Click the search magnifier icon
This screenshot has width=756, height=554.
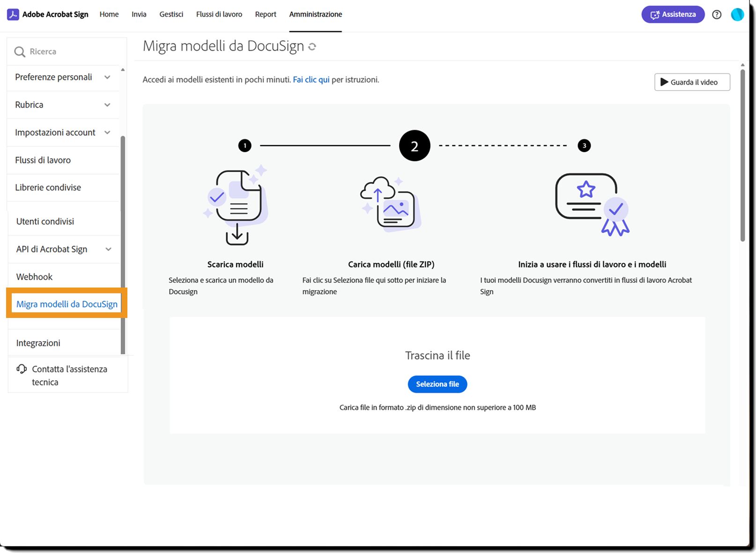[20, 52]
